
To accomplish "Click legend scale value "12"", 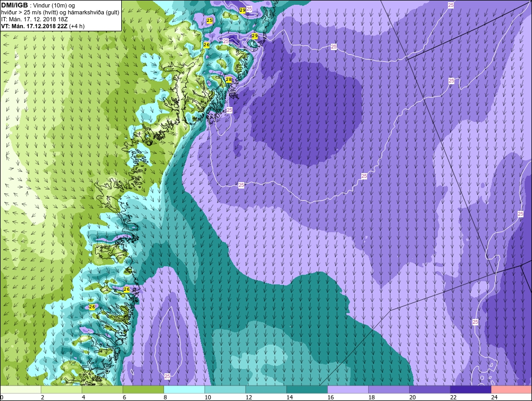I will [248, 397].
